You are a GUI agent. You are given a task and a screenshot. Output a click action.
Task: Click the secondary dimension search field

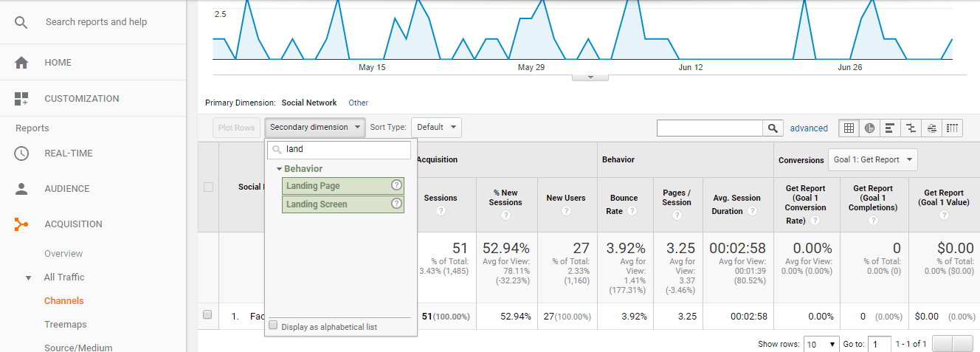[345, 149]
